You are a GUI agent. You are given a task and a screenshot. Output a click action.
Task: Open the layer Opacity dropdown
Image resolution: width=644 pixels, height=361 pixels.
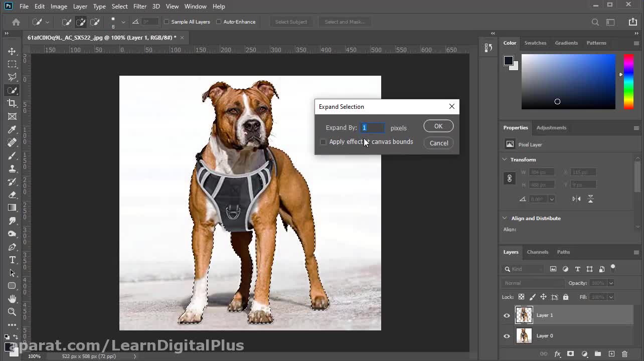(610, 283)
